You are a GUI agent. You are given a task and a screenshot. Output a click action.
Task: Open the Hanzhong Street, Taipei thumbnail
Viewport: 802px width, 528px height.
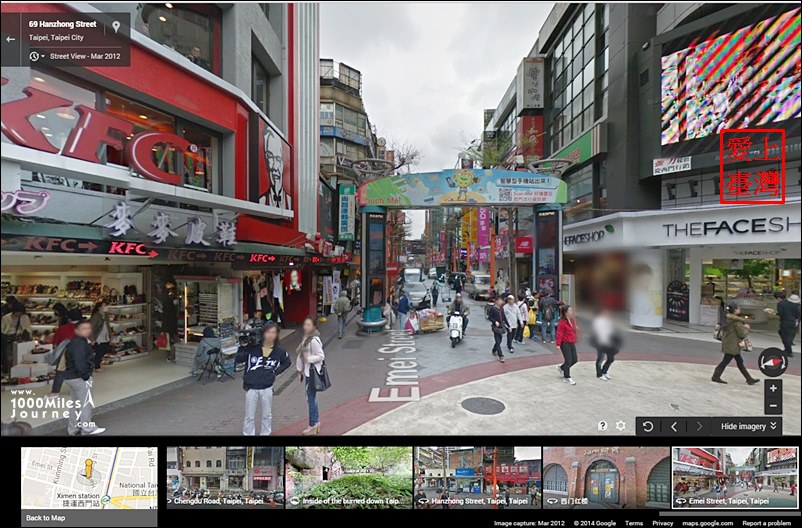coord(477,478)
